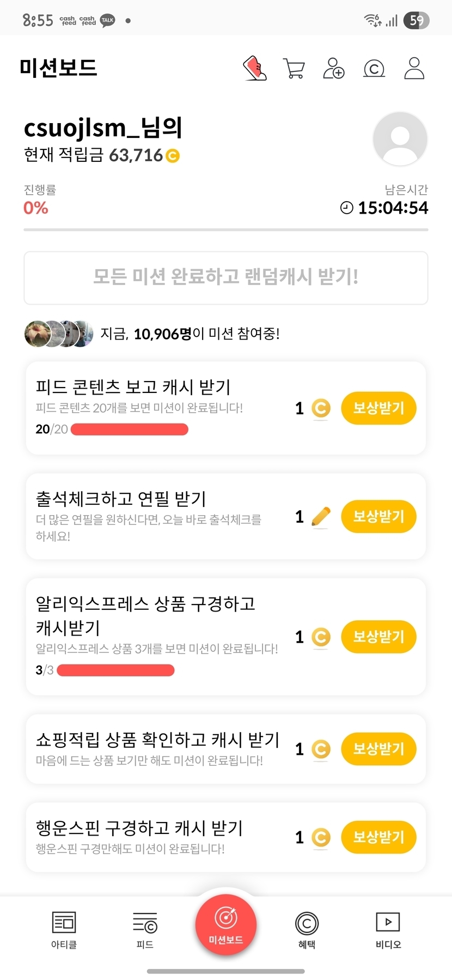This screenshot has width=452, height=980.
Task: Open the shopping cart icon
Action: click(x=294, y=69)
